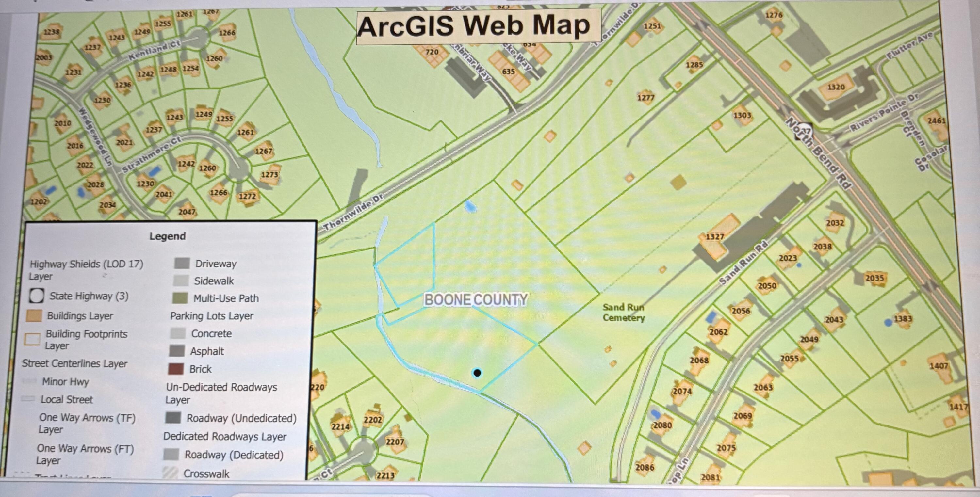Click the Kentland Ct street label

[x=154, y=51]
